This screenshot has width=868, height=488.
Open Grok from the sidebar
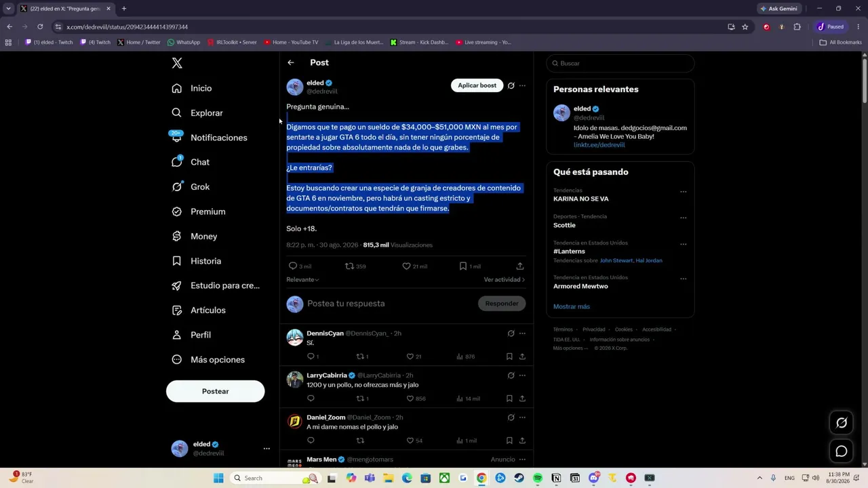(191, 187)
